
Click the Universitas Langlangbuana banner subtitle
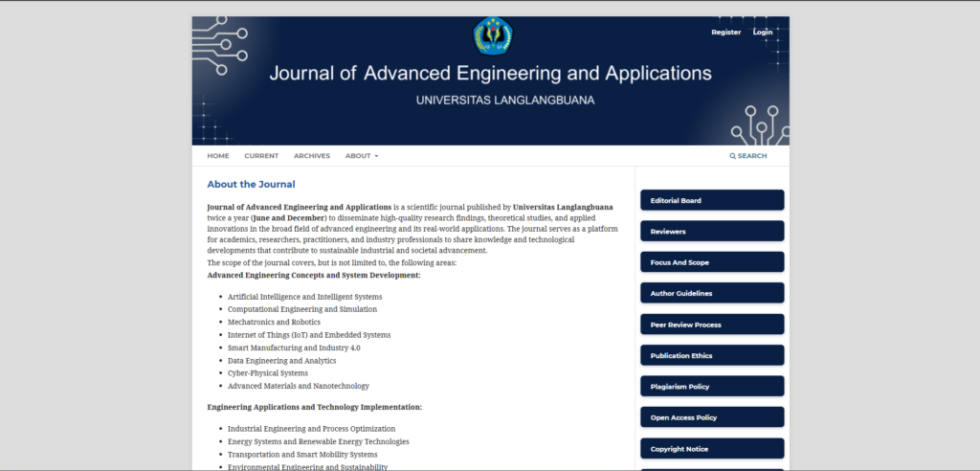coord(490,100)
